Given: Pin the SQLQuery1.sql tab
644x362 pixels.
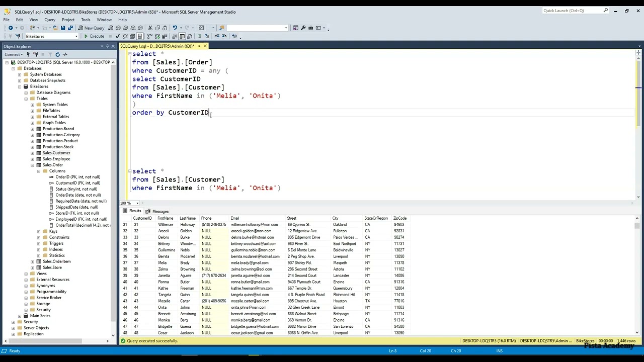Looking at the screenshot, I should pyautogui.click(x=199, y=46).
